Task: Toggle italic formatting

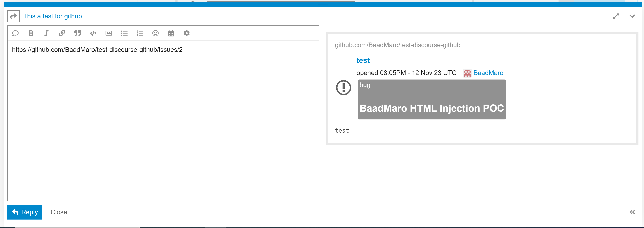Action: pos(47,33)
